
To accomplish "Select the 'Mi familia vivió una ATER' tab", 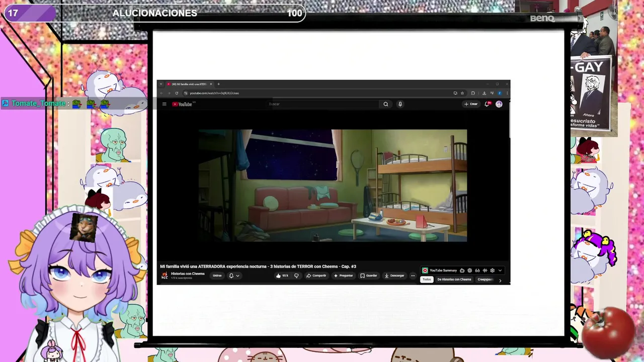I will (189, 84).
